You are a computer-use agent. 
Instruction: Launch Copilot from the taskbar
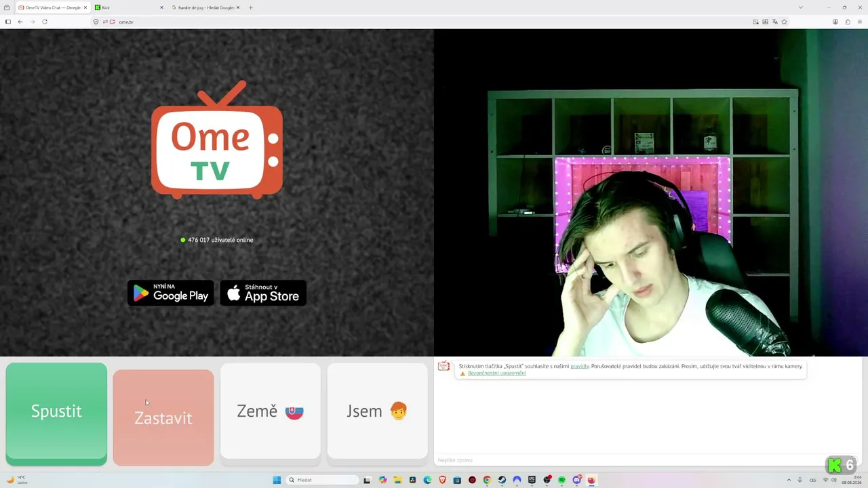click(x=382, y=480)
